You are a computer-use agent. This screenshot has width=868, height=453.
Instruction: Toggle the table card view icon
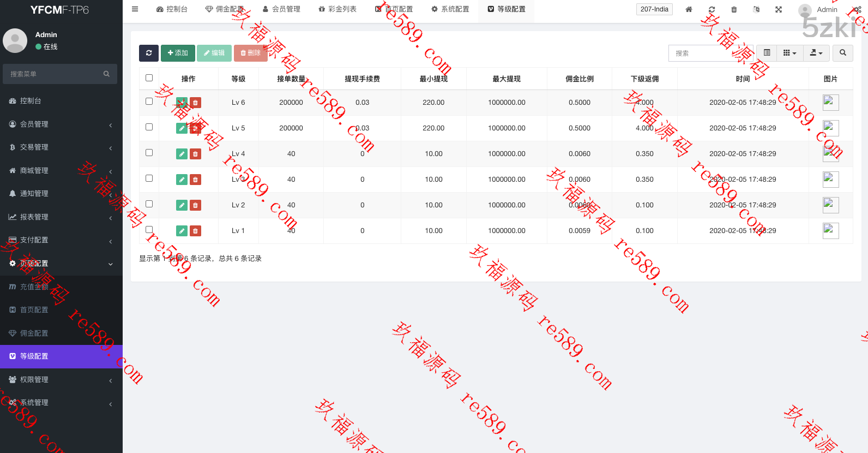[767, 53]
